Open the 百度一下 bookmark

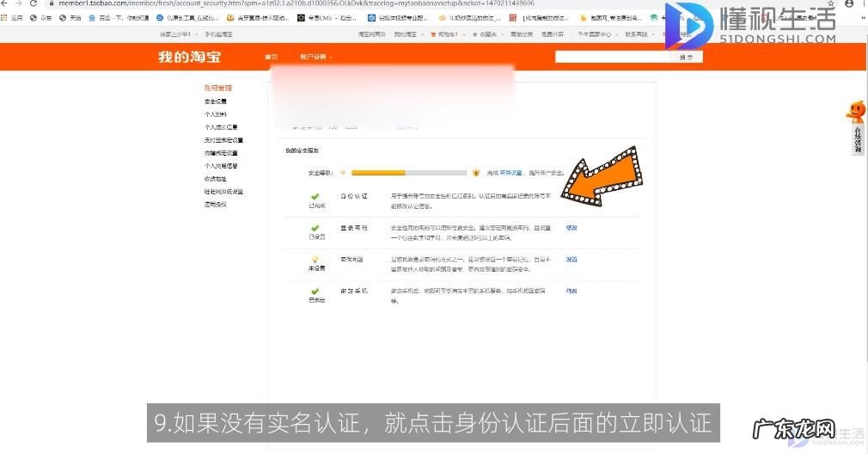pos(119,18)
